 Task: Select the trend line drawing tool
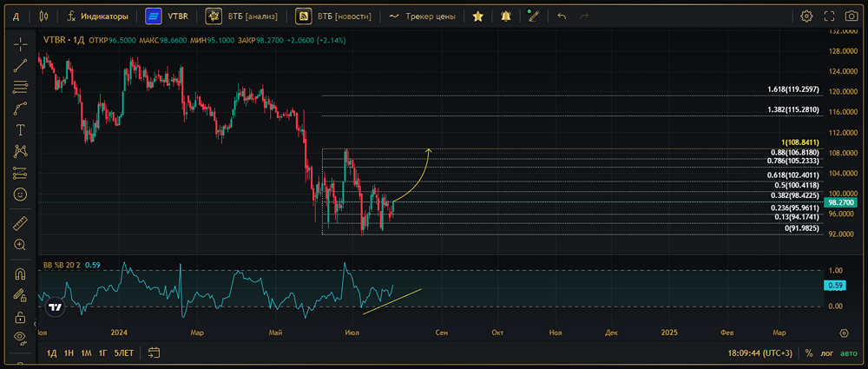[21, 65]
